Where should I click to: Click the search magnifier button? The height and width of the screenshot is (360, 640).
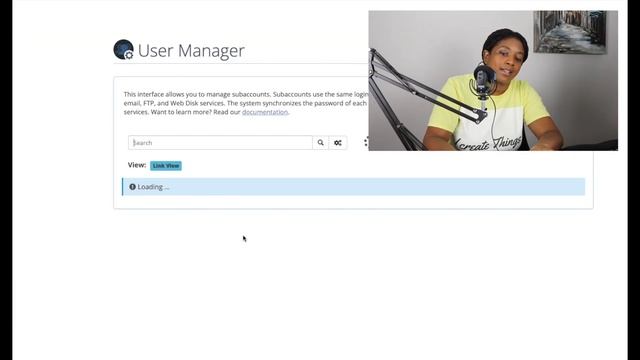pos(320,143)
